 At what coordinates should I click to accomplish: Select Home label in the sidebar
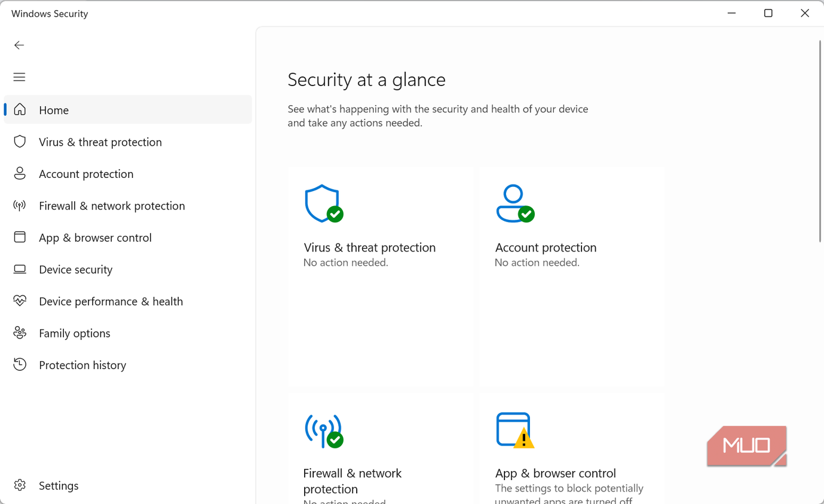pyautogui.click(x=54, y=110)
